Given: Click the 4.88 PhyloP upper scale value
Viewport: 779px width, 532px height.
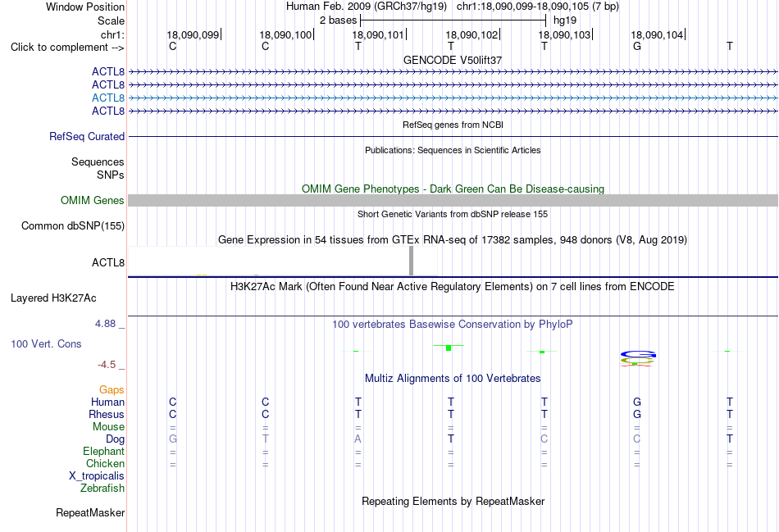Looking at the screenshot, I should coord(105,324).
